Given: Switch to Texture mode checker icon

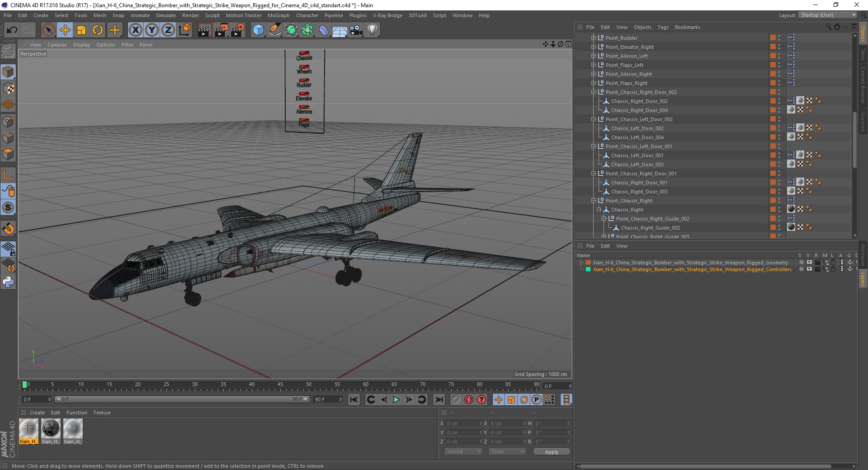Looking at the screenshot, I should click(8, 89).
